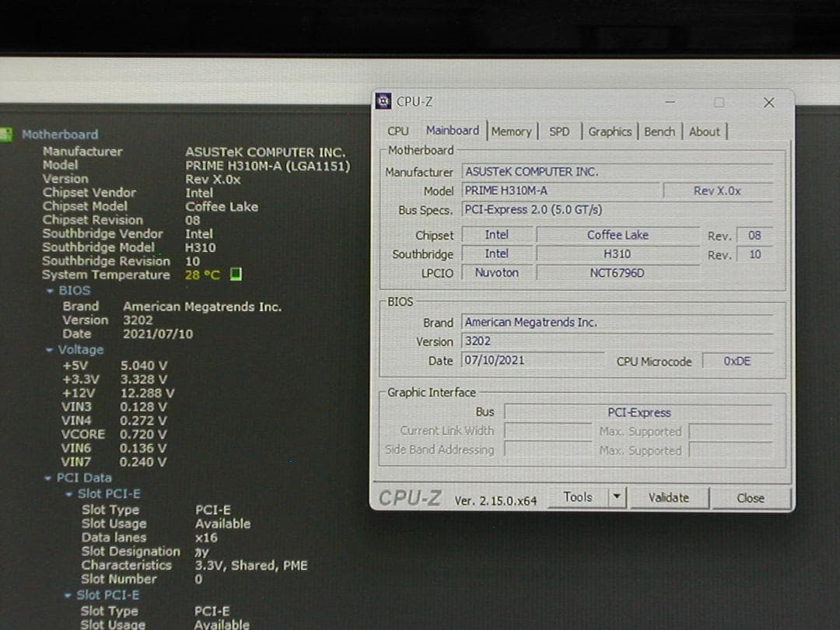Open the Tools dropdown arrow
840x630 pixels.
point(617,498)
